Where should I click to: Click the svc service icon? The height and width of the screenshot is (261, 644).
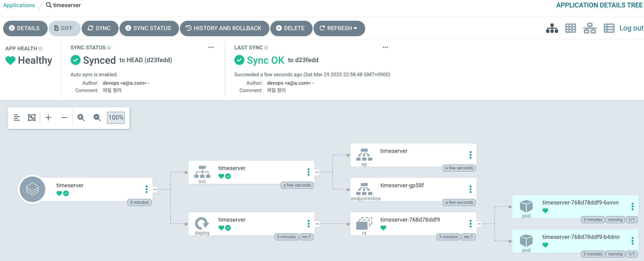point(202,172)
